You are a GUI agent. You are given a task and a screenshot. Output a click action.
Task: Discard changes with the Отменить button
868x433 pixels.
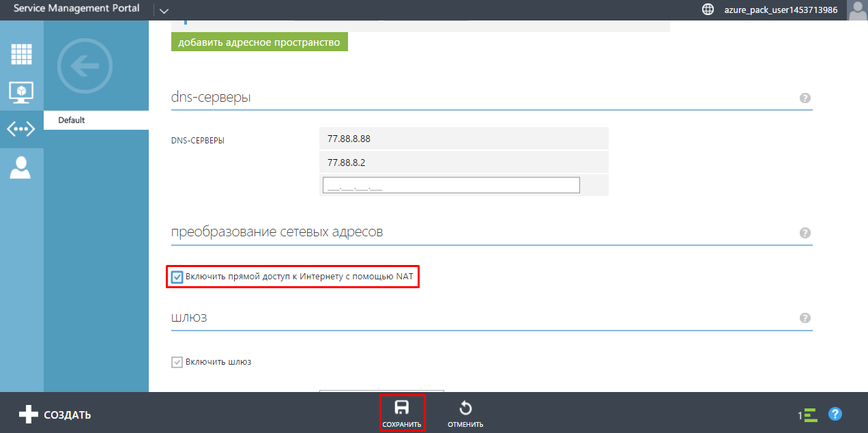click(465, 414)
